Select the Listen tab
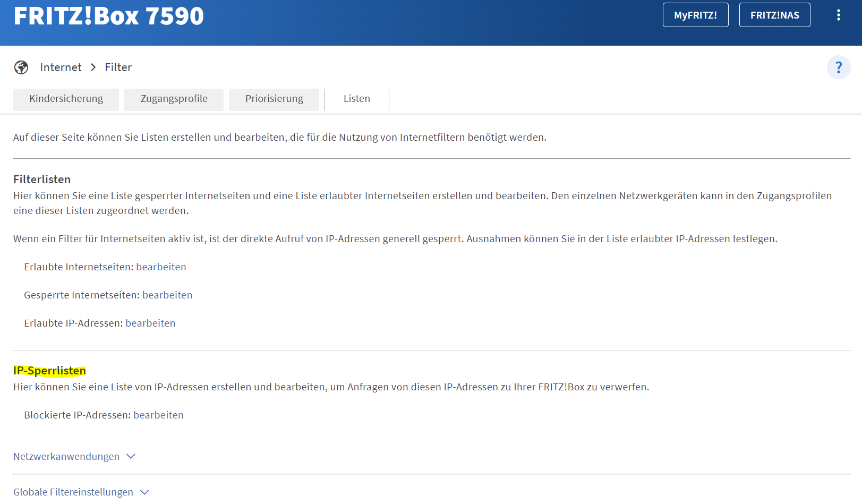This screenshot has height=504, width=862. (357, 99)
